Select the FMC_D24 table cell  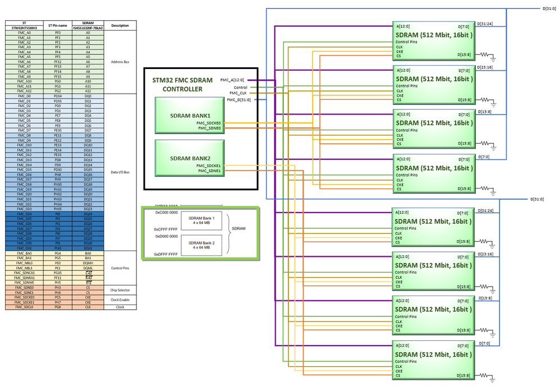pyautogui.click(x=24, y=214)
